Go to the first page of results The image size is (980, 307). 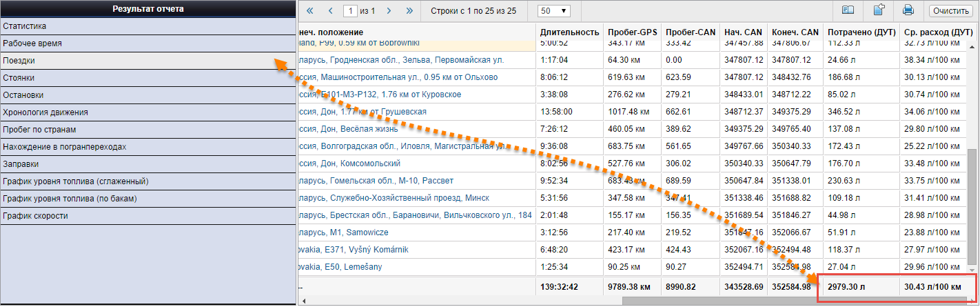click(309, 11)
